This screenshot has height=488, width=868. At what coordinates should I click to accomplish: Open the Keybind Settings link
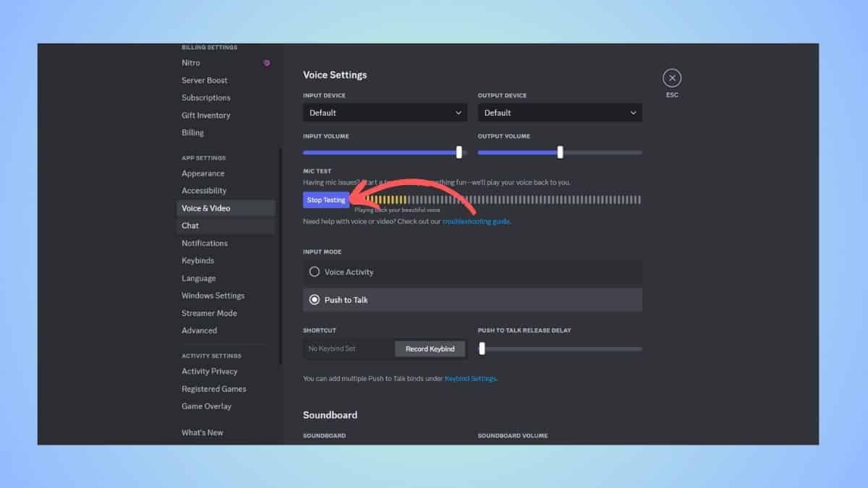point(470,378)
